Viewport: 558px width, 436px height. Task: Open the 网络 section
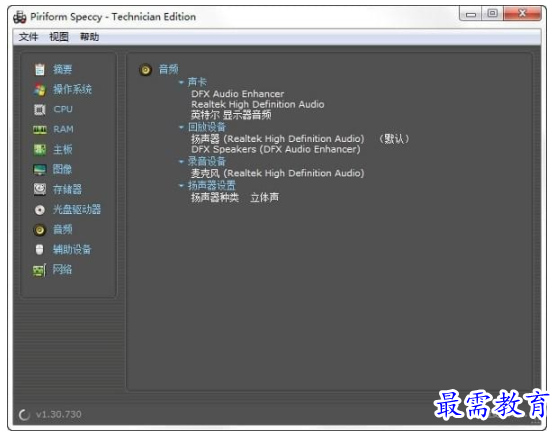62,269
